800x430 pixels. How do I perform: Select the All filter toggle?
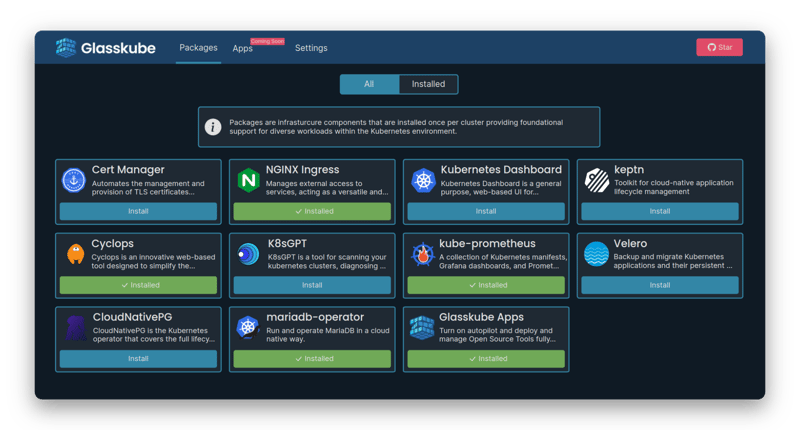(x=369, y=84)
